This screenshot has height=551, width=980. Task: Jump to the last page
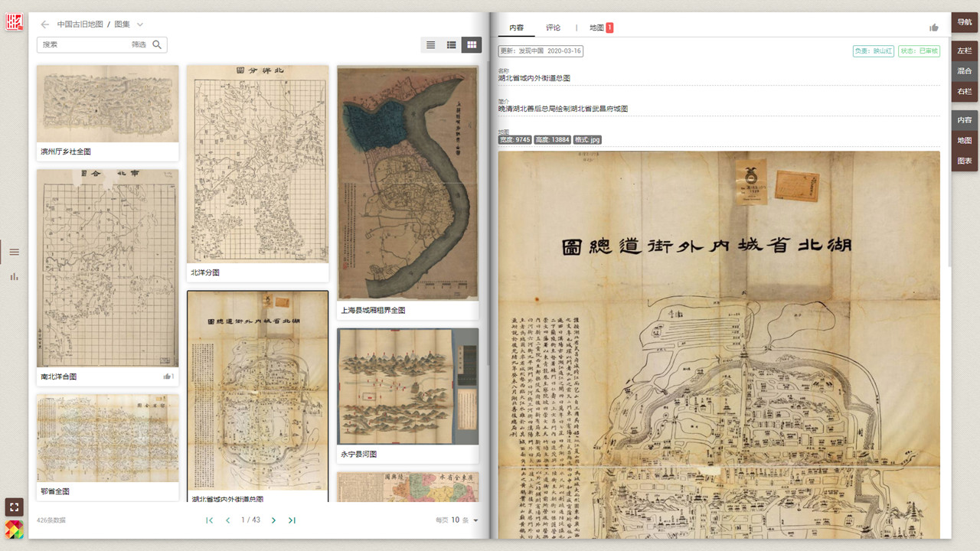(292, 520)
